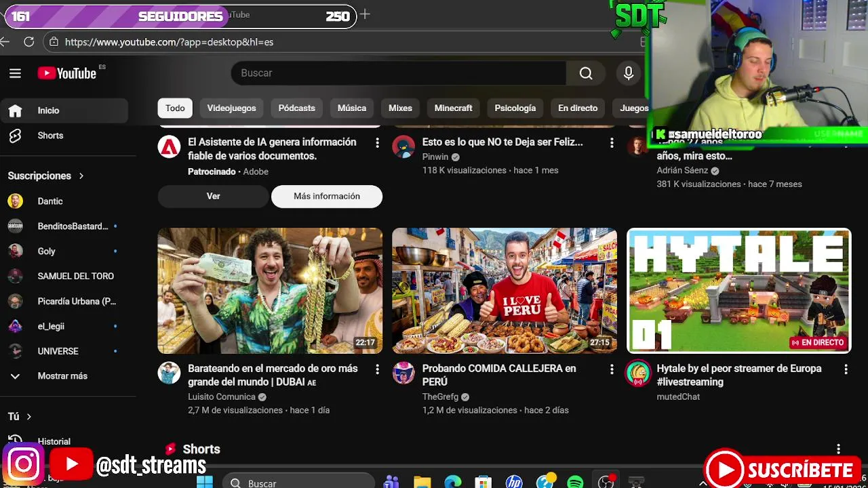Click the search magnifier button
Viewport: 868px width, 488px height.
tap(586, 73)
